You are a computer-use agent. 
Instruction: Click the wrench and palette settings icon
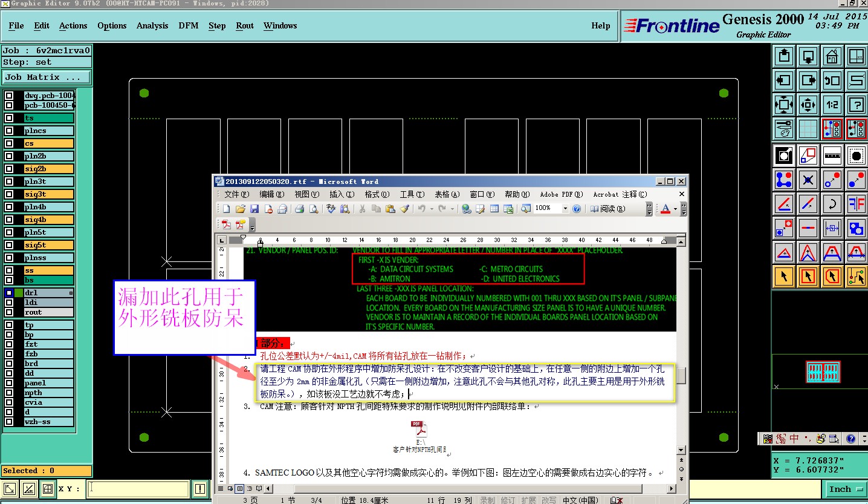pos(784,128)
